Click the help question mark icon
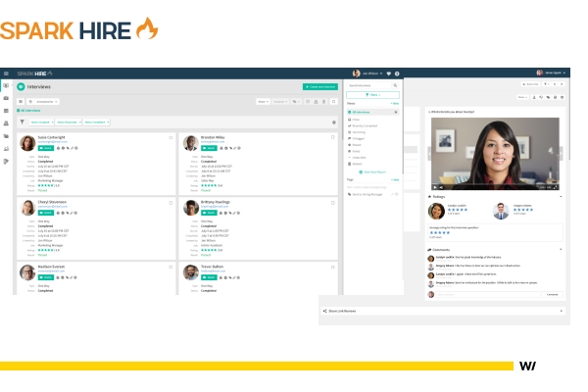The width and height of the screenshot is (588, 392). (397, 73)
